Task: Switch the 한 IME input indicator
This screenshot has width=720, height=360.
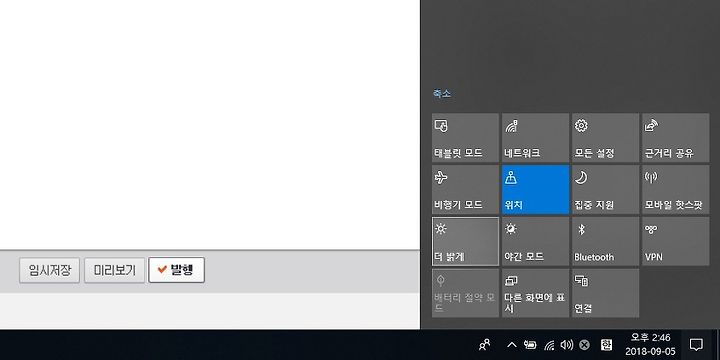Action: point(606,344)
